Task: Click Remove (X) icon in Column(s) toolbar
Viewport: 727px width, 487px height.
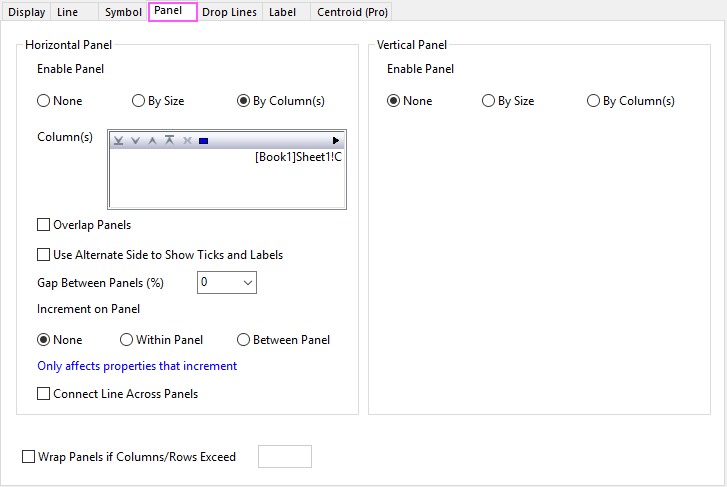Action: [x=187, y=141]
